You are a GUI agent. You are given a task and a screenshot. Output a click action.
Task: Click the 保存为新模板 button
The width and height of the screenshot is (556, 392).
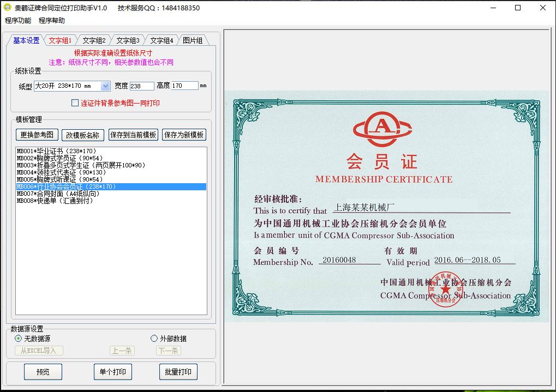coord(184,135)
